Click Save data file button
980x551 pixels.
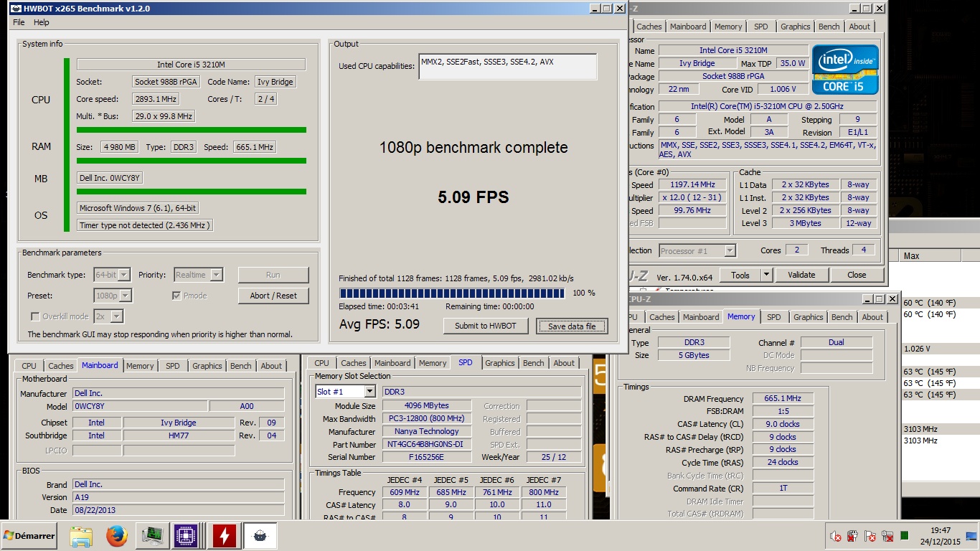point(572,326)
